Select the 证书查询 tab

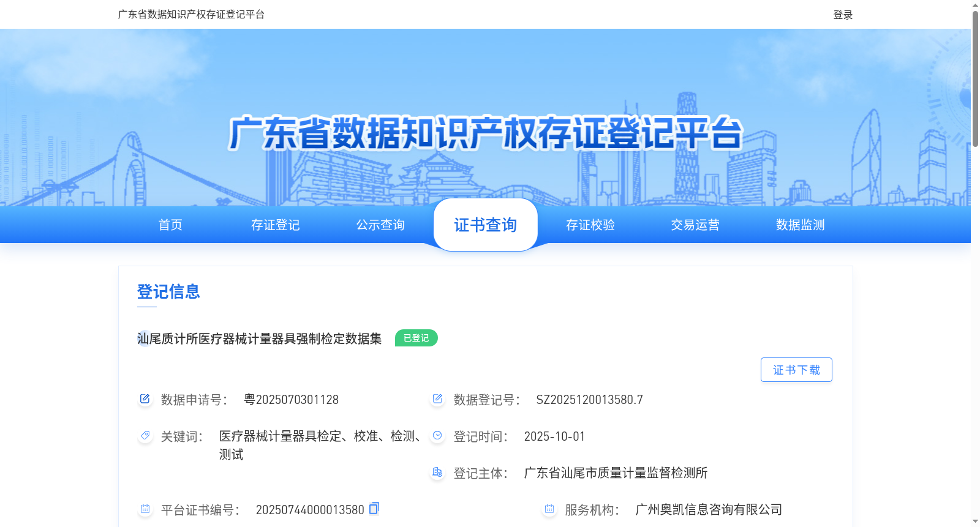[x=486, y=225]
